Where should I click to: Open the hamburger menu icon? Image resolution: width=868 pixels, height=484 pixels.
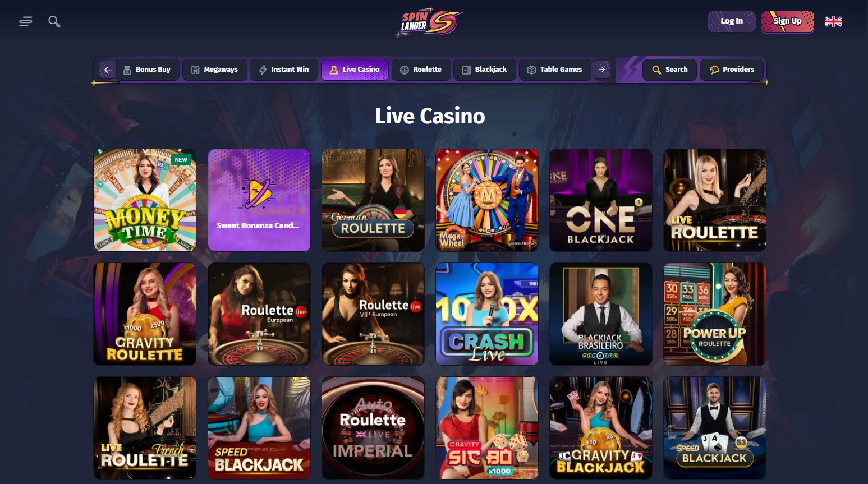[x=25, y=22]
